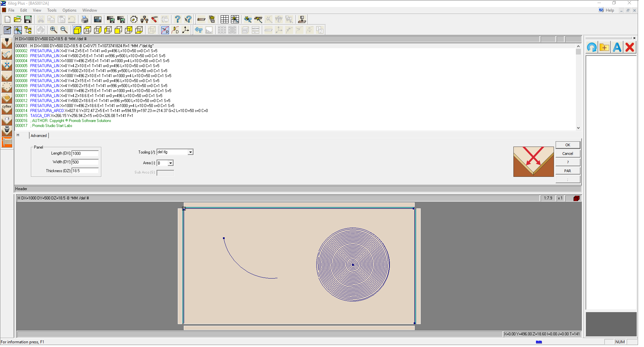Screen dimensions: 644x347
Task: Click the 1:7.9 zoom ratio button
Action: pyautogui.click(x=548, y=198)
